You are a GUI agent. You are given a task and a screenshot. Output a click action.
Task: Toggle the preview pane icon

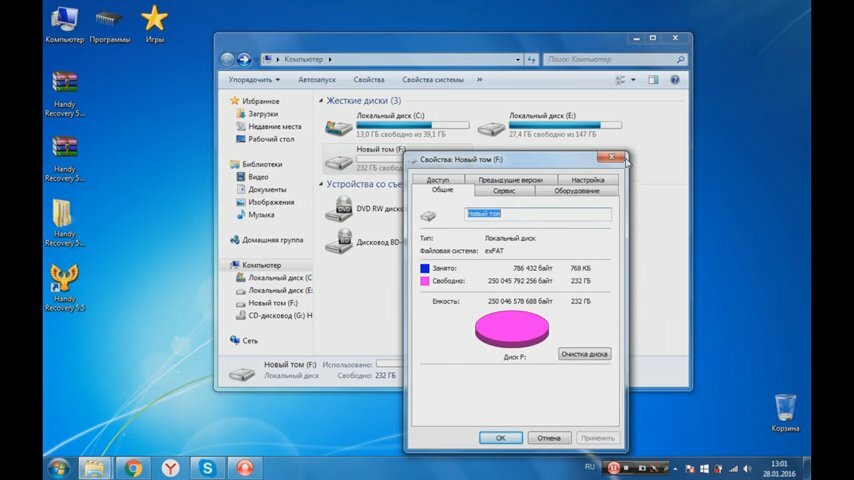point(653,80)
